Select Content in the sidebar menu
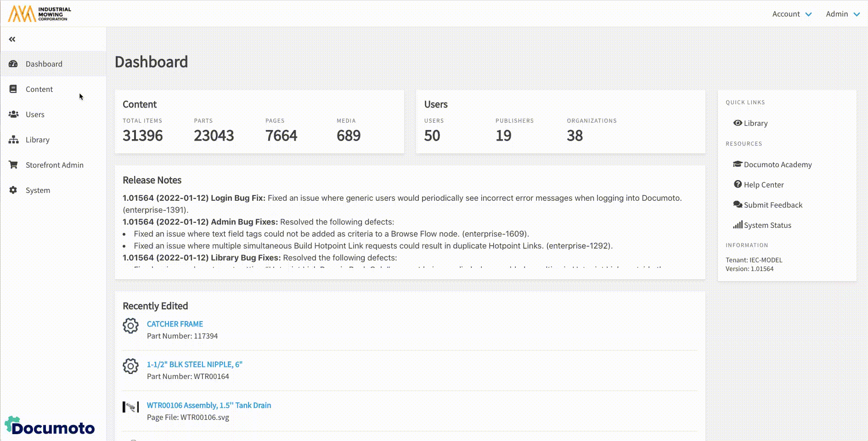Image resolution: width=868 pixels, height=441 pixels. click(x=39, y=89)
